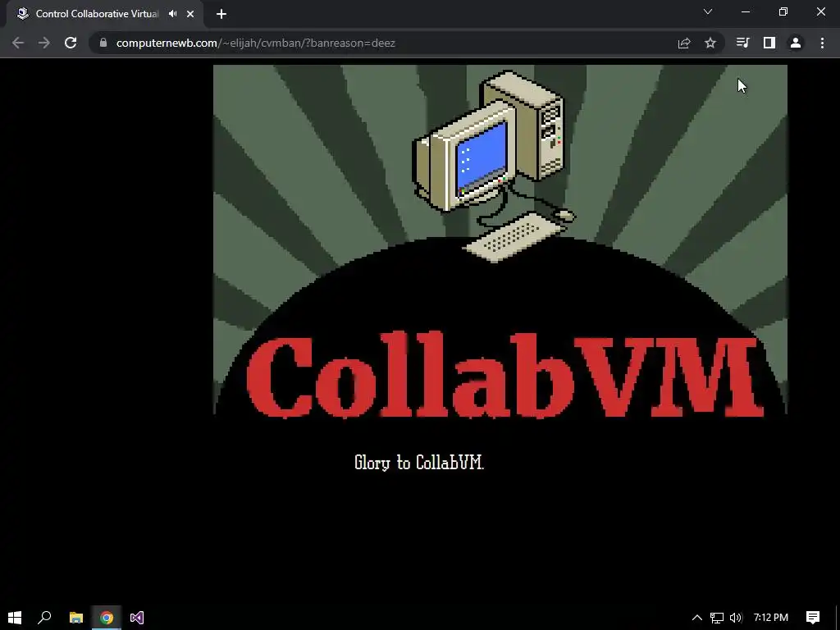Open a new browser tab
Image resolution: width=840 pixels, height=630 pixels.
[x=221, y=14]
